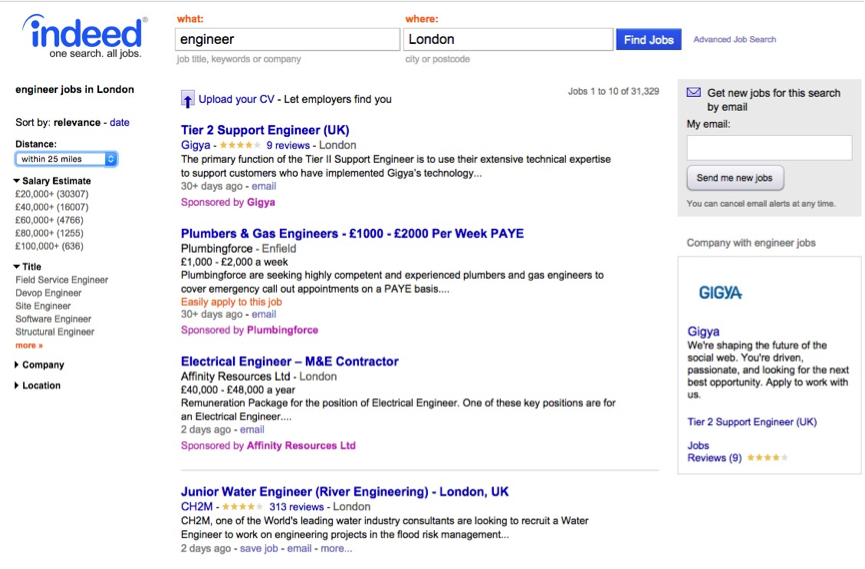Filter by Site Engineer title

[43, 306]
